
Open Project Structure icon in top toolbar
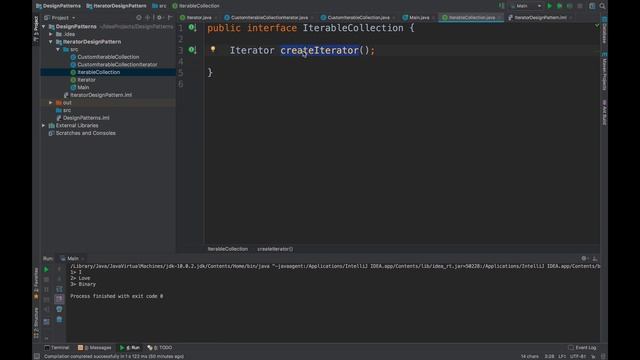(592, 6)
